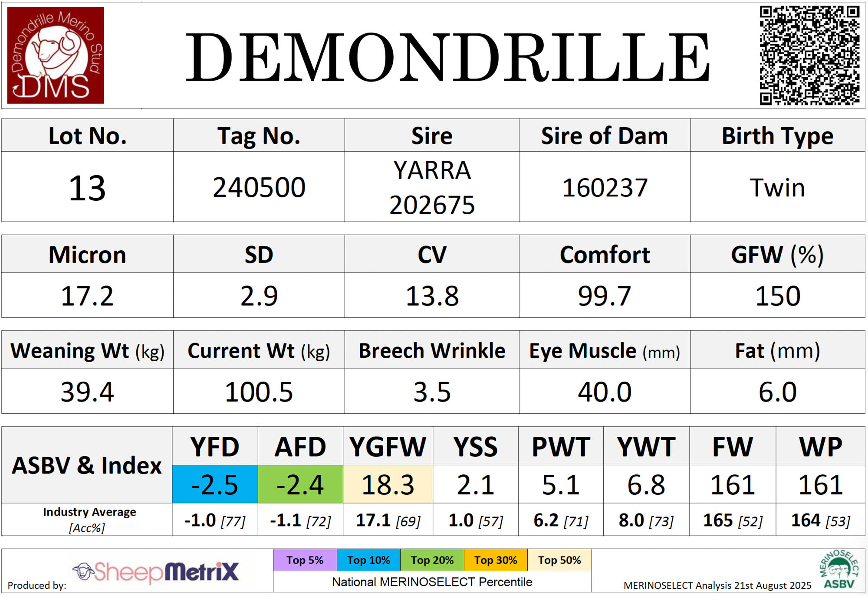Click the Top 30% orange legend swatch
The width and height of the screenshot is (868, 595).
(495, 560)
